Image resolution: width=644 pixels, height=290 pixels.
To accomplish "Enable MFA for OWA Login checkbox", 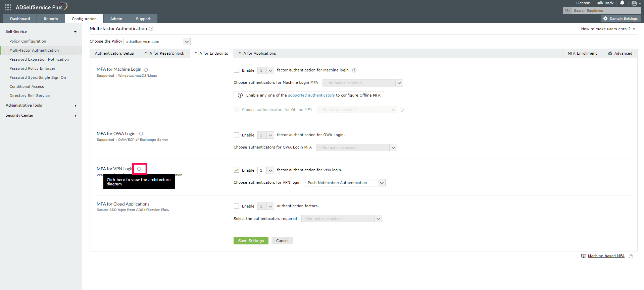I will (x=237, y=135).
